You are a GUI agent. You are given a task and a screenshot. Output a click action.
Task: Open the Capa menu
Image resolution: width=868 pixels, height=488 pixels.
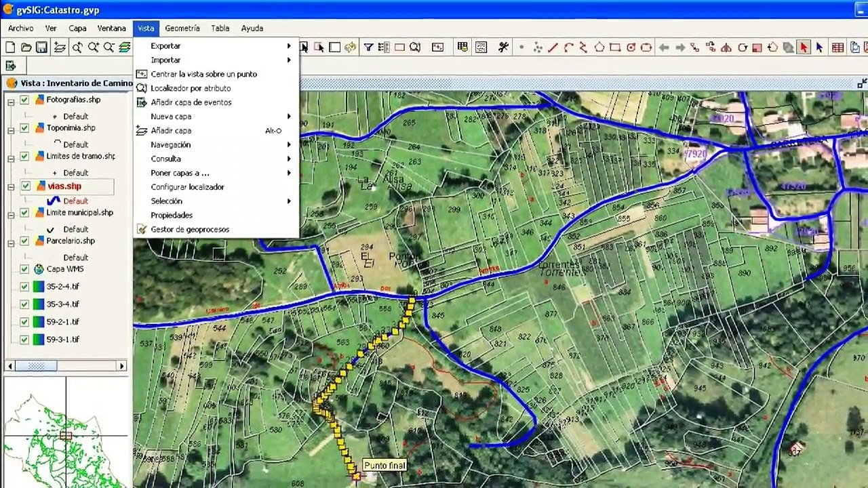click(x=77, y=28)
